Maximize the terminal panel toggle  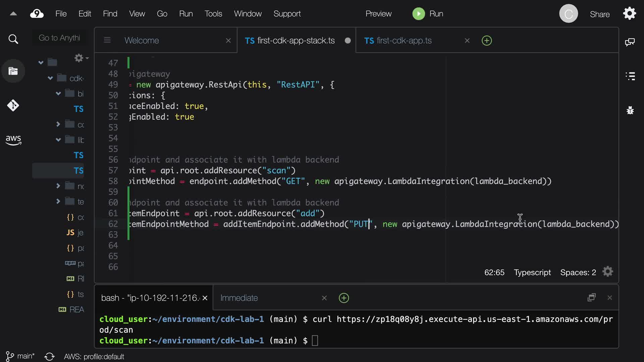click(592, 298)
